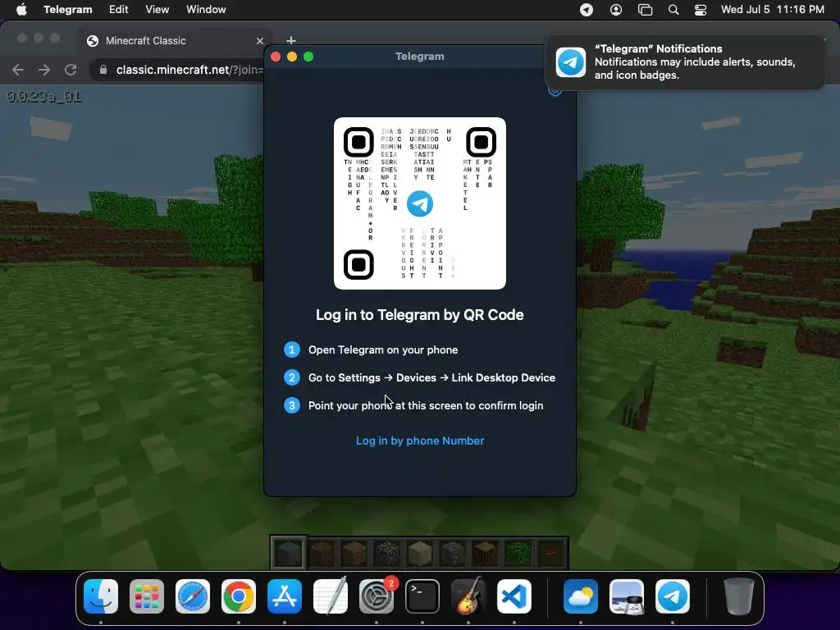Open TextEdit from the dock
This screenshot has height=630, width=840.
[331, 596]
